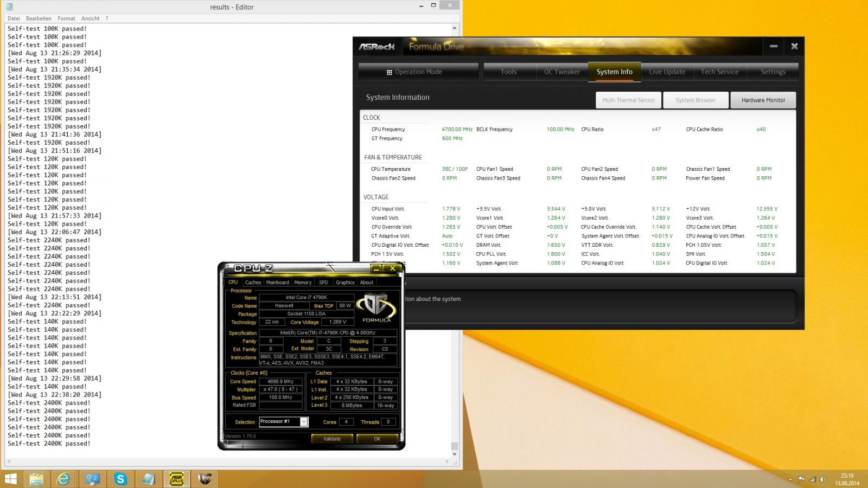Switch to the SPD tab in CPU-Z
This screenshot has width=868, height=488.
point(323,282)
